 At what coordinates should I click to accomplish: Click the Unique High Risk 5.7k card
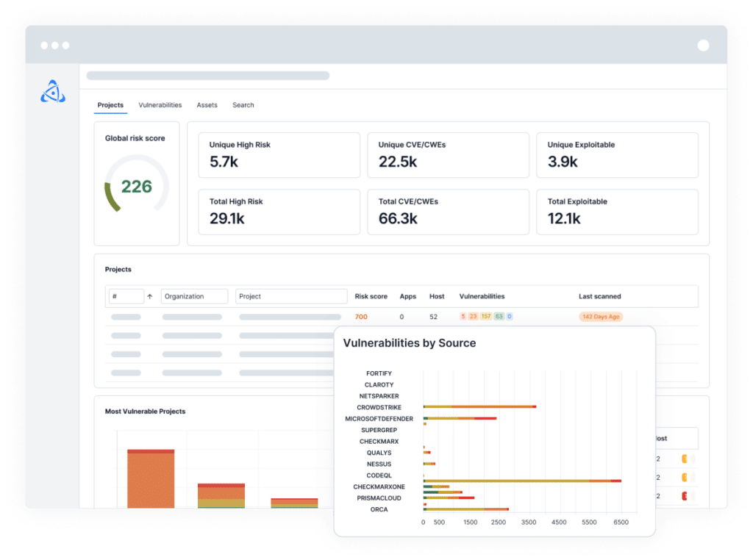(x=279, y=155)
